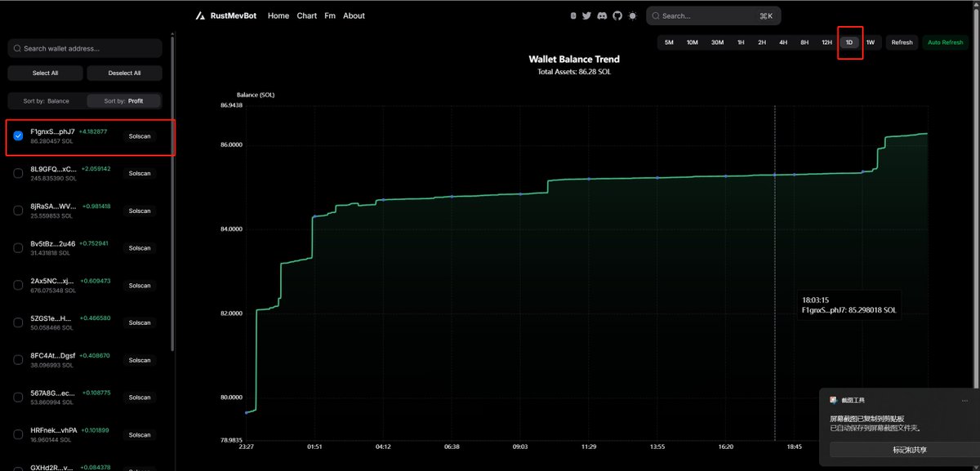The height and width of the screenshot is (471, 980).
Task: Check the 8FC4At...Dgsf wallet checkbox
Action: click(18, 360)
